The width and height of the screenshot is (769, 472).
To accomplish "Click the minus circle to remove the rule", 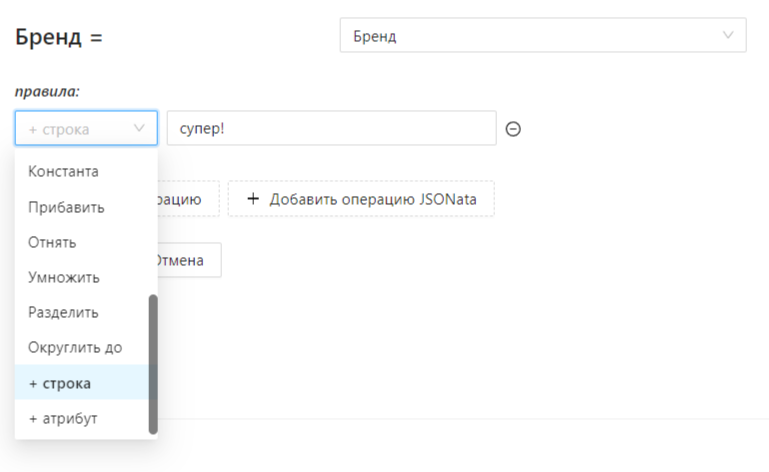I will tap(513, 129).
